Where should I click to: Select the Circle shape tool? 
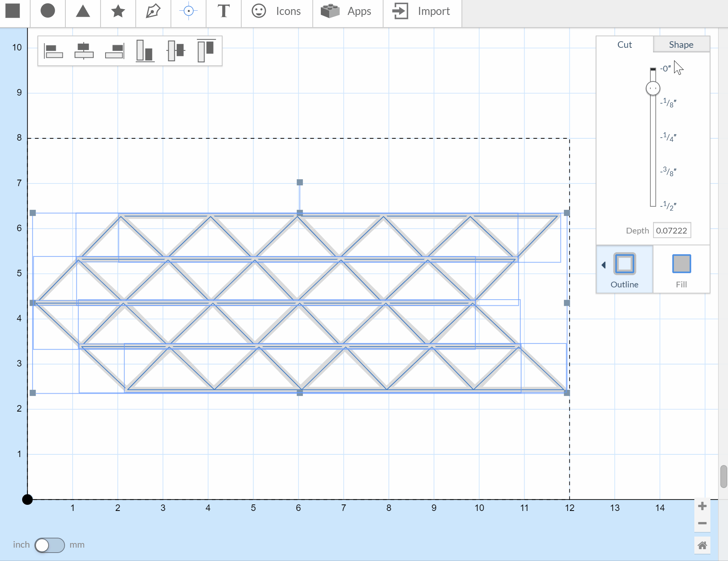pyautogui.click(x=48, y=11)
